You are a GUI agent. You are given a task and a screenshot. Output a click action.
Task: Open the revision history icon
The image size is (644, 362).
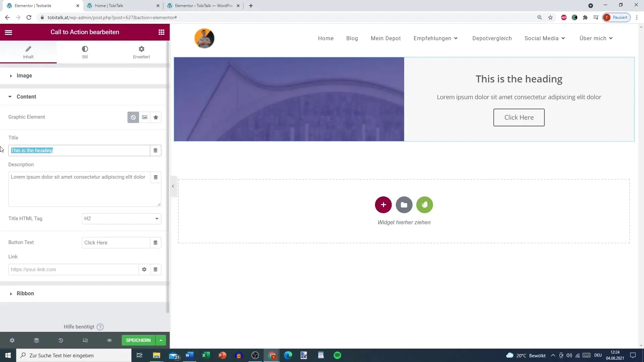pos(61,340)
